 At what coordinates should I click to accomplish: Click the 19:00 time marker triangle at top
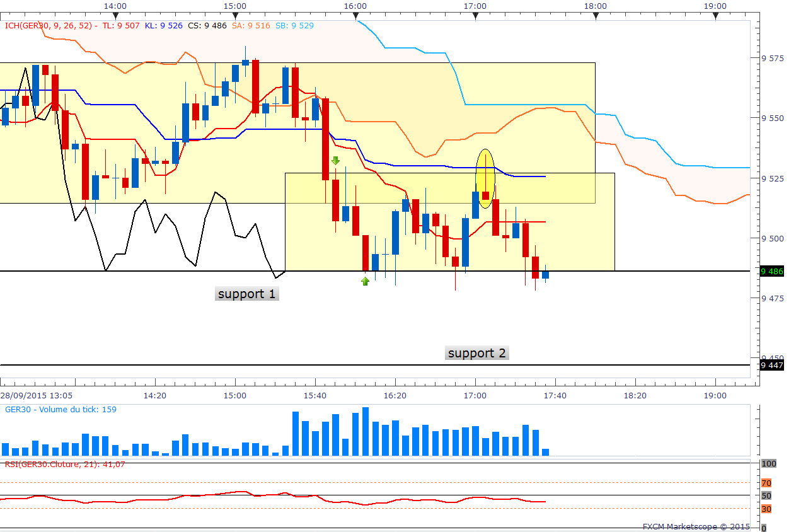click(715, 16)
